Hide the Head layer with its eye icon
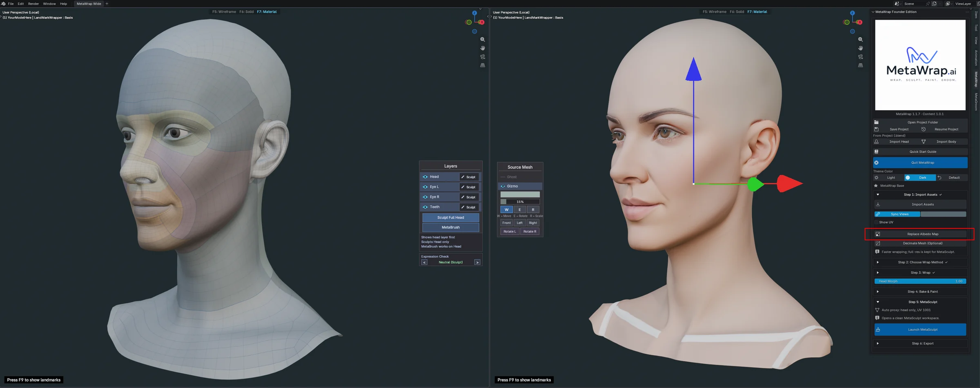The height and width of the screenshot is (388, 980). (425, 177)
